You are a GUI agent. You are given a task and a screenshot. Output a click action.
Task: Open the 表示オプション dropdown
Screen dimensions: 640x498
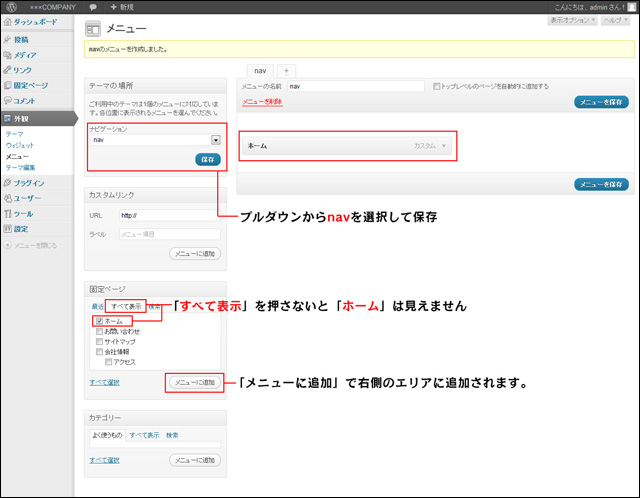(x=573, y=20)
